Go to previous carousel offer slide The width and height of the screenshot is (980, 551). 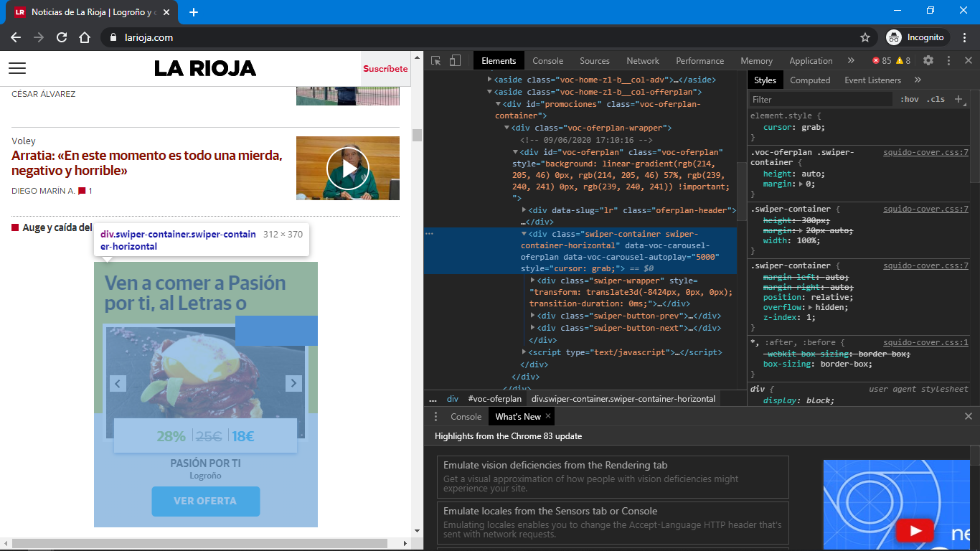(118, 384)
